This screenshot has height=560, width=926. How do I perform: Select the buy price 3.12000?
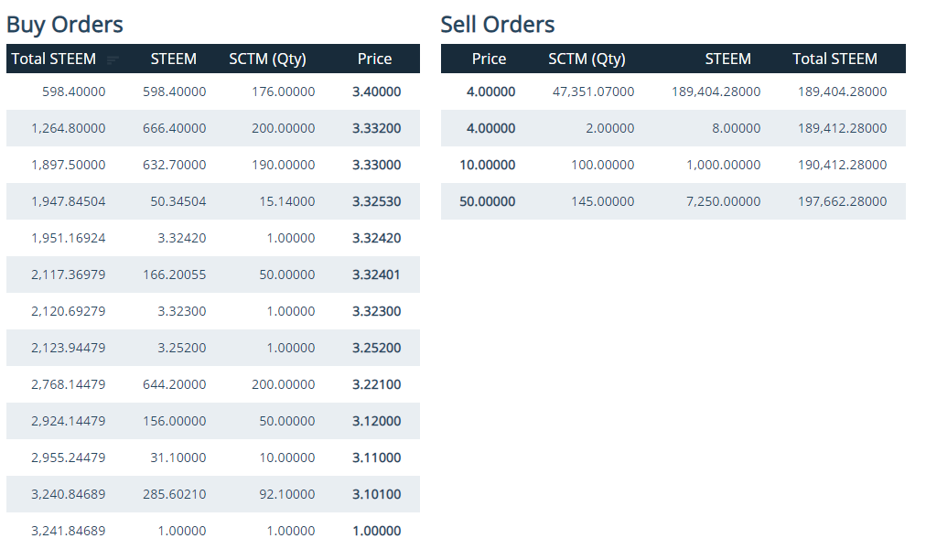(377, 421)
